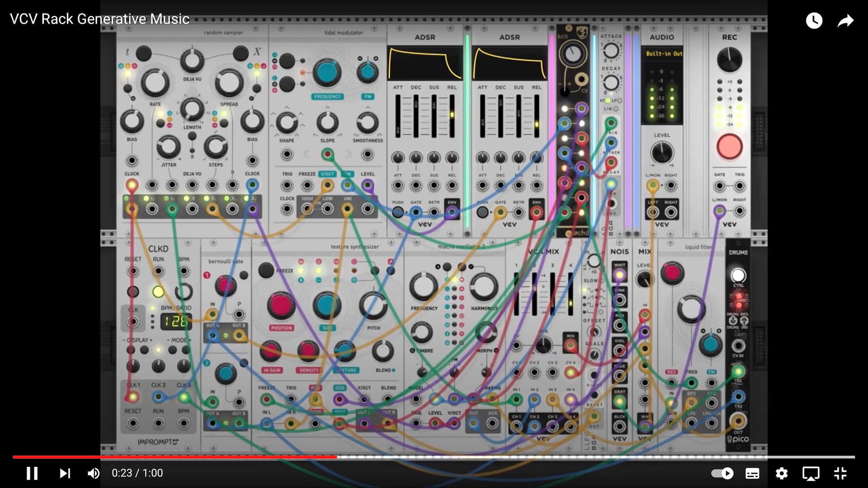
Task: Click the CLK 1 output jack
Action: coord(133,397)
